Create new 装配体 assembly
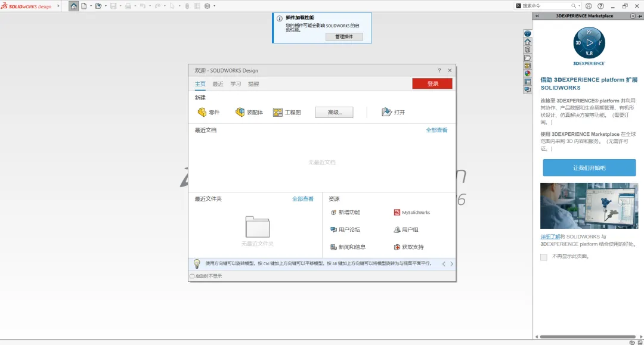644x345 pixels. coord(249,112)
